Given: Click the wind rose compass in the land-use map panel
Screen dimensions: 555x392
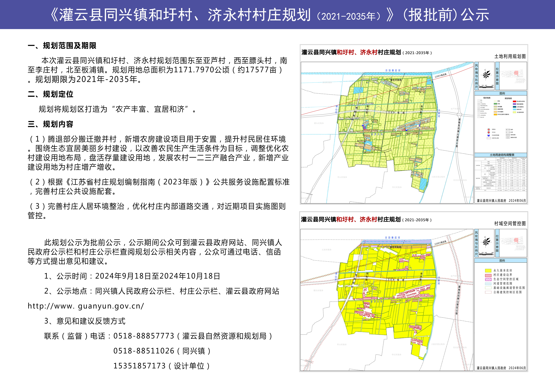Looking at the screenshot, I should [486, 75].
